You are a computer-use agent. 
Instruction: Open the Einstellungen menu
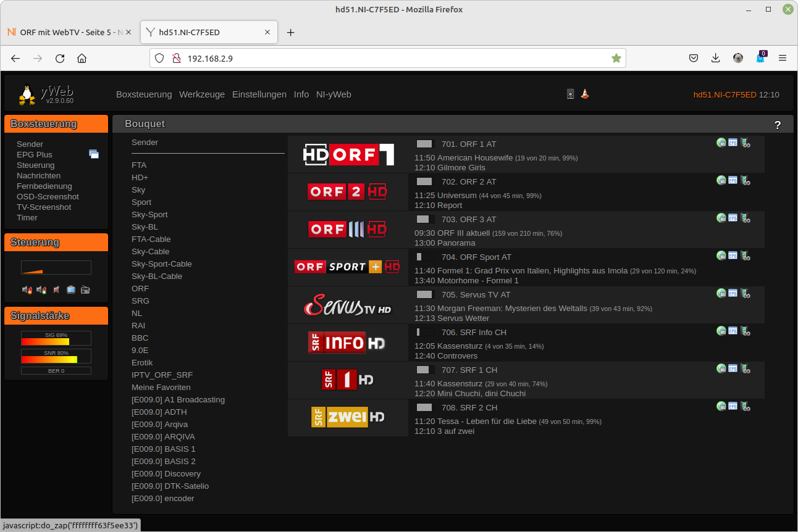click(259, 94)
